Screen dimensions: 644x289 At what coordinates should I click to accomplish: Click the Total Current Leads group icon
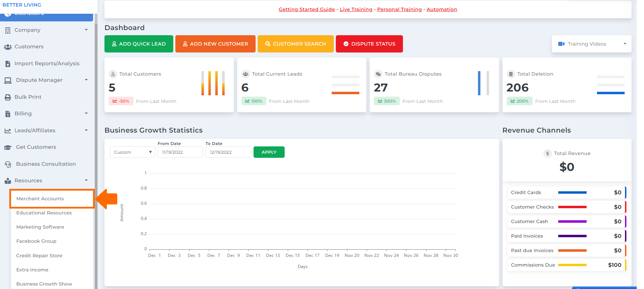[x=246, y=74]
